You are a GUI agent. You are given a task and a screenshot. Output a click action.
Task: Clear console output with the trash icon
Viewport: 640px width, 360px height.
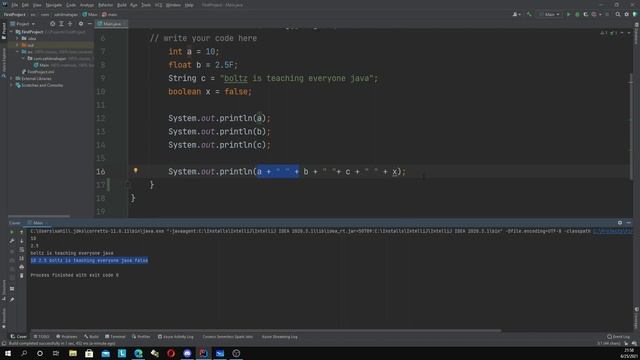[22, 276]
